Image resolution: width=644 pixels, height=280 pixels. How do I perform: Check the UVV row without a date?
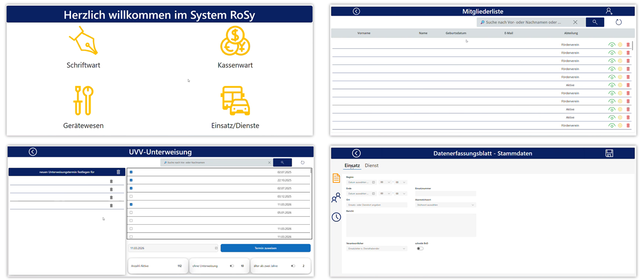pos(131,220)
